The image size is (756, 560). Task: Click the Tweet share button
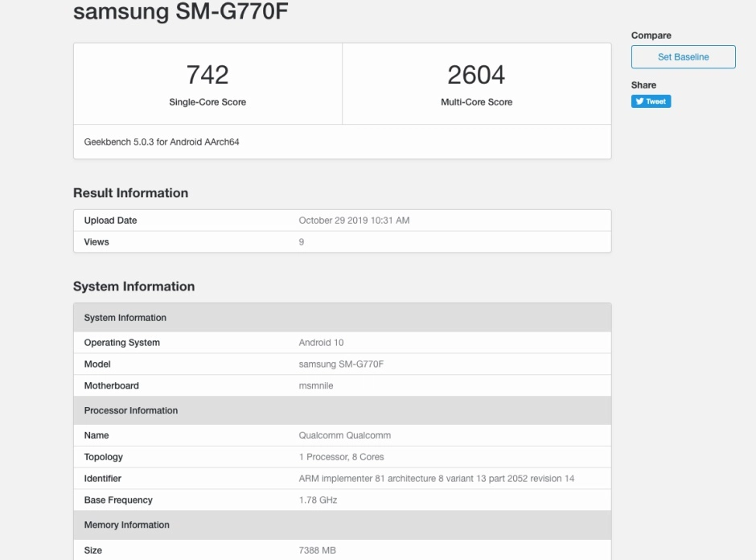(x=651, y=101)
